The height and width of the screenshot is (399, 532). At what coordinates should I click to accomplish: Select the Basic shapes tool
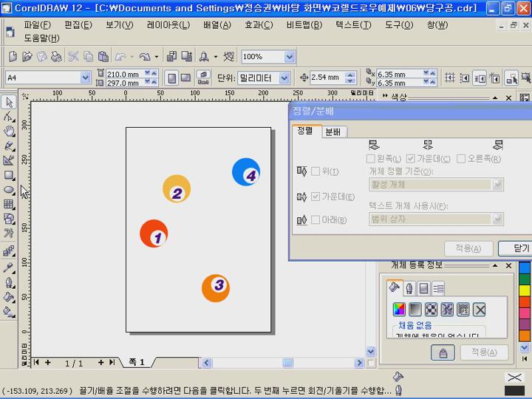[x=9, y=219]
